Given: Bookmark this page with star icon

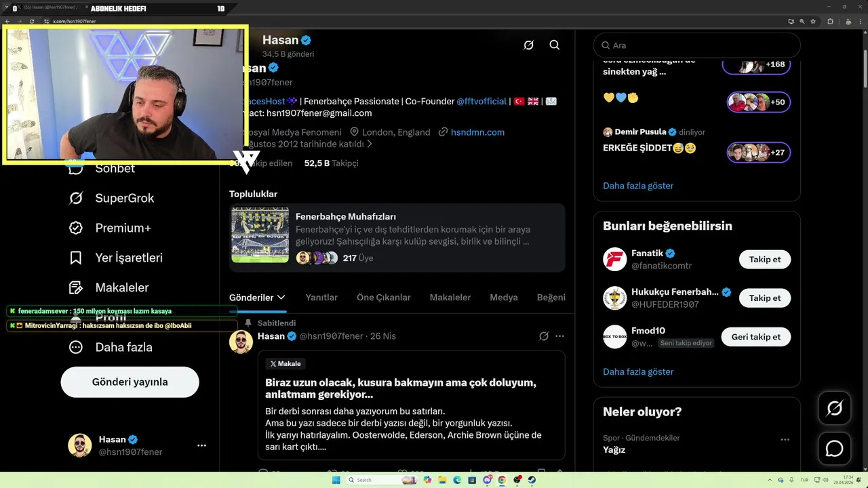Looking at the screenshot, I should pos(813,21).
